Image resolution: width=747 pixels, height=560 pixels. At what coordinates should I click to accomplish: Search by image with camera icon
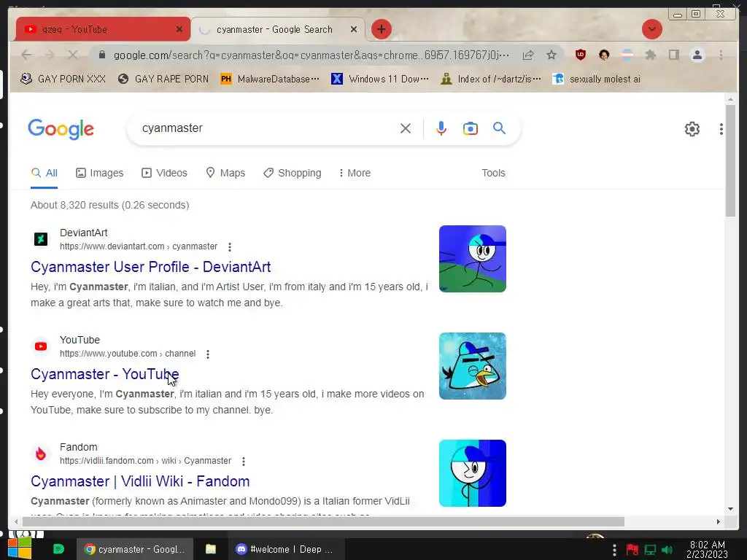471,128
